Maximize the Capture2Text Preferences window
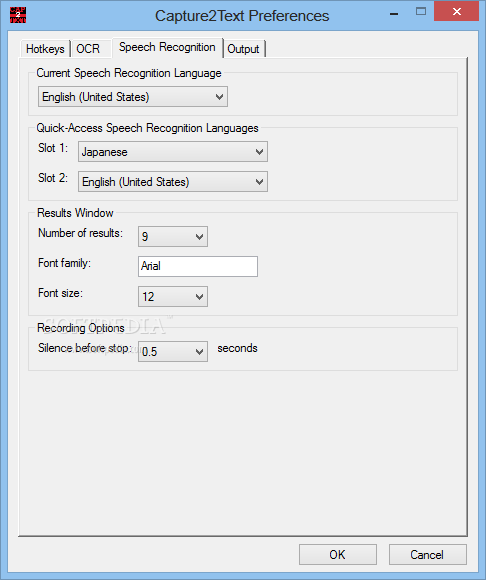This screenshot has width=486, height=580. (421, 12)
